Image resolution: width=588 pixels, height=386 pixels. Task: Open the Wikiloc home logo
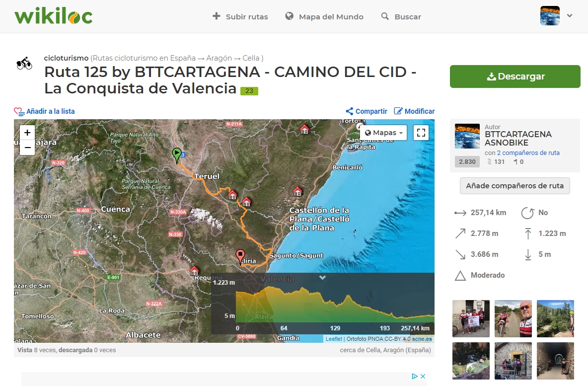point(53,16)
